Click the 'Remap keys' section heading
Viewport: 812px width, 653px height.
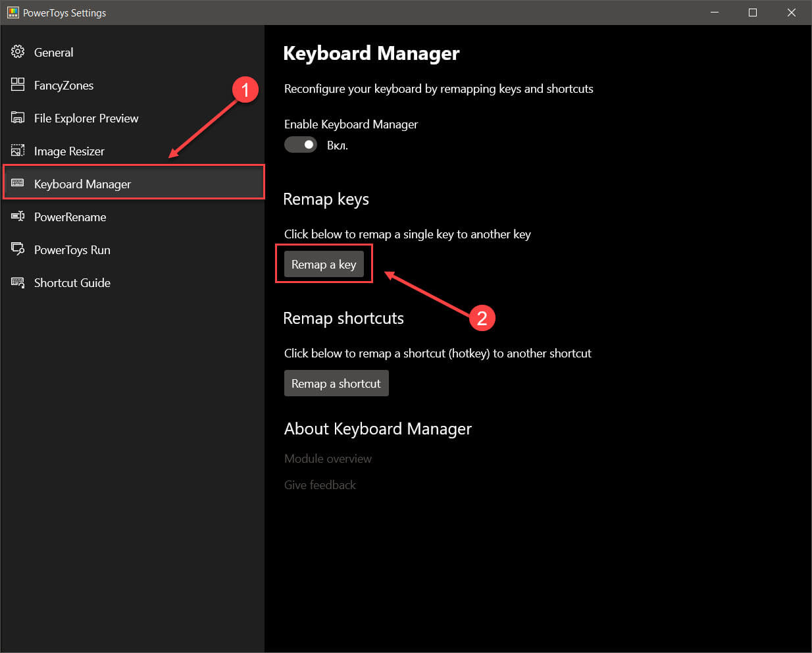coord(326,199)
